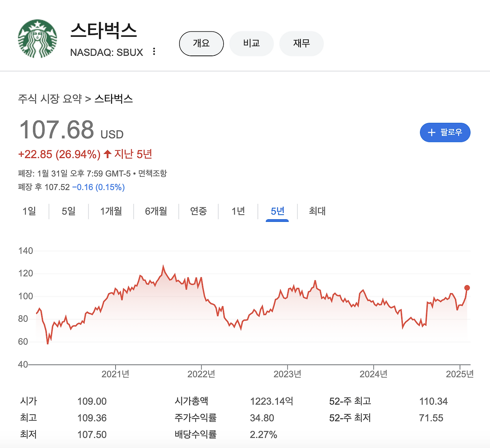Open the three-dot menu beside NASDAQ: SBUX

click(x=154, y=51)
